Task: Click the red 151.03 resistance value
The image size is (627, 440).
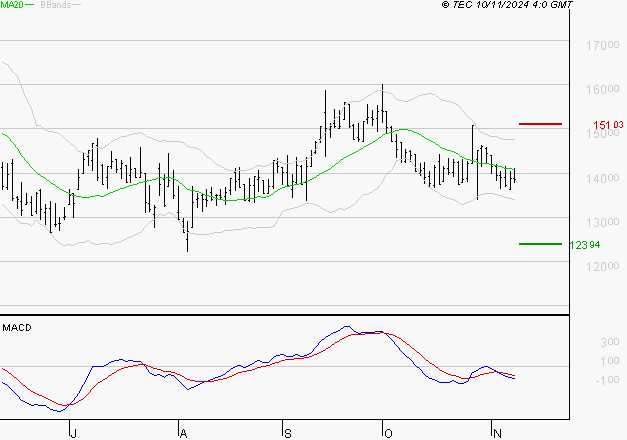Action: (x=608, y=125)
